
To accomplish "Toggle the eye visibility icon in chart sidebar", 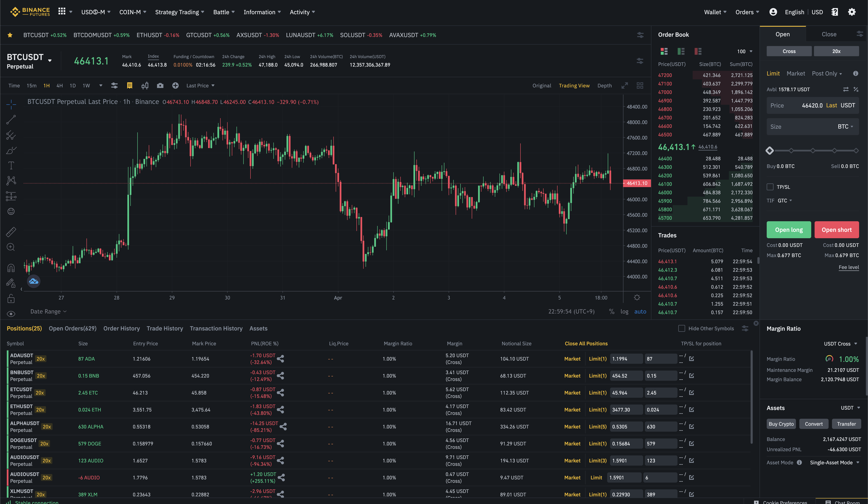I will coord(11,314).
